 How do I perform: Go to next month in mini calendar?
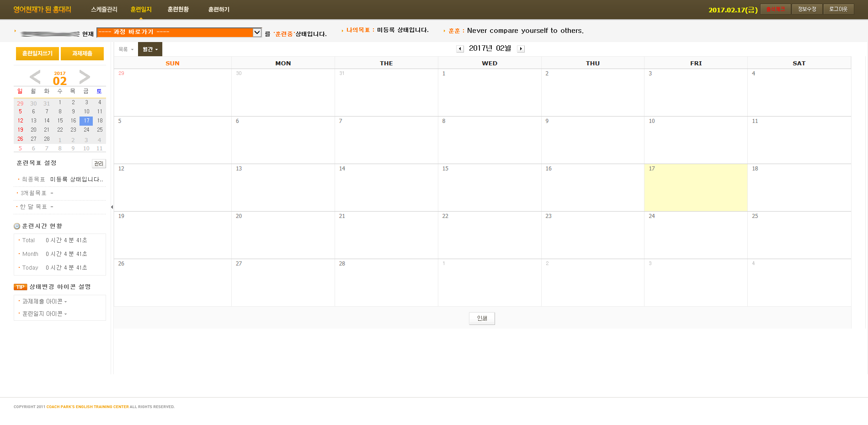pyautogui.click(x=85, y=77)
